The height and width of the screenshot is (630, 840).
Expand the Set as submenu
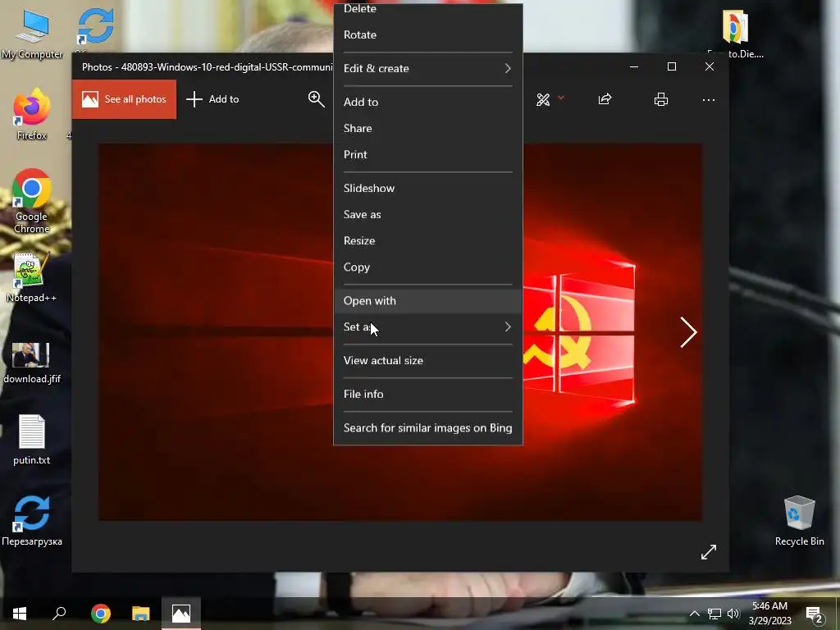(x=427, y=326)
